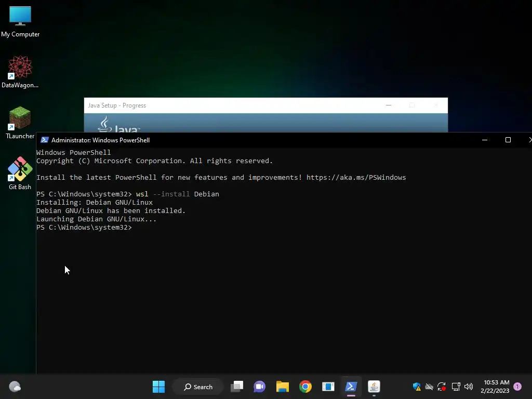Open Windows Security tray icon
532x399 pixels.
click(417, 387)
